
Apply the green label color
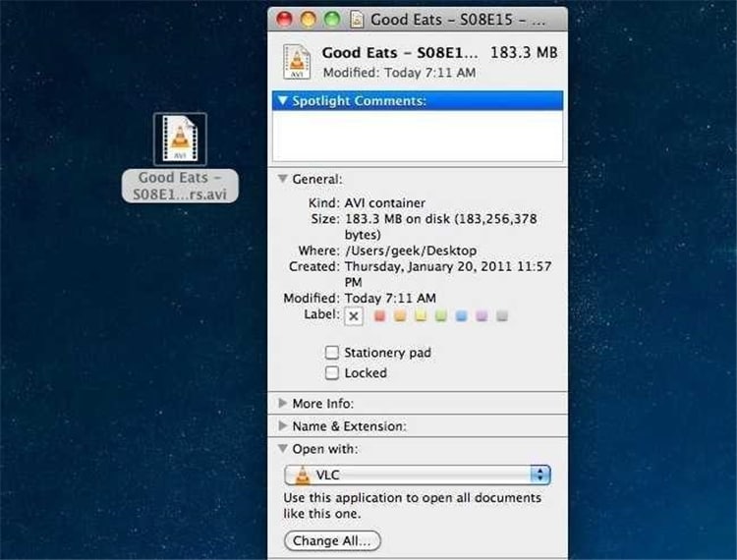tap(441, 315)
